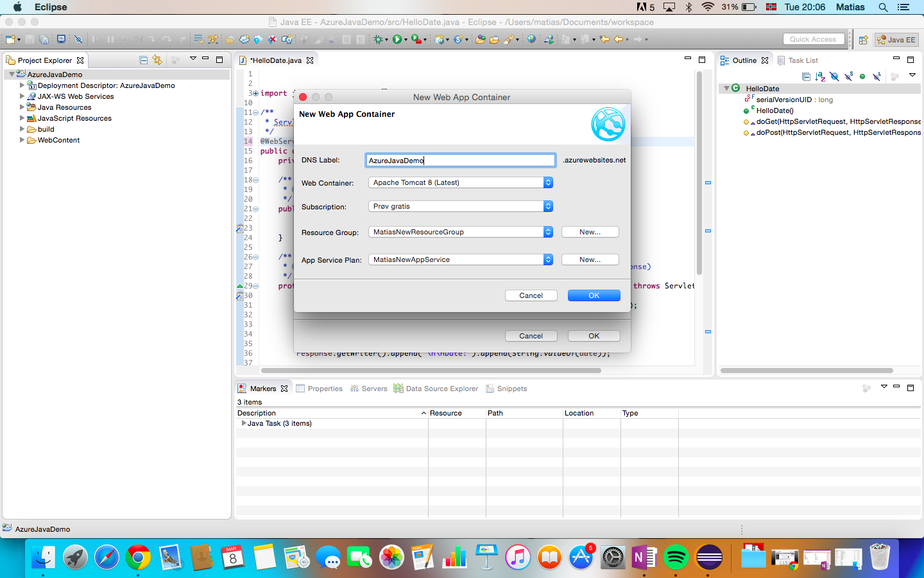
Task: Open the Snippets tab
Action: tap(507, 389)
